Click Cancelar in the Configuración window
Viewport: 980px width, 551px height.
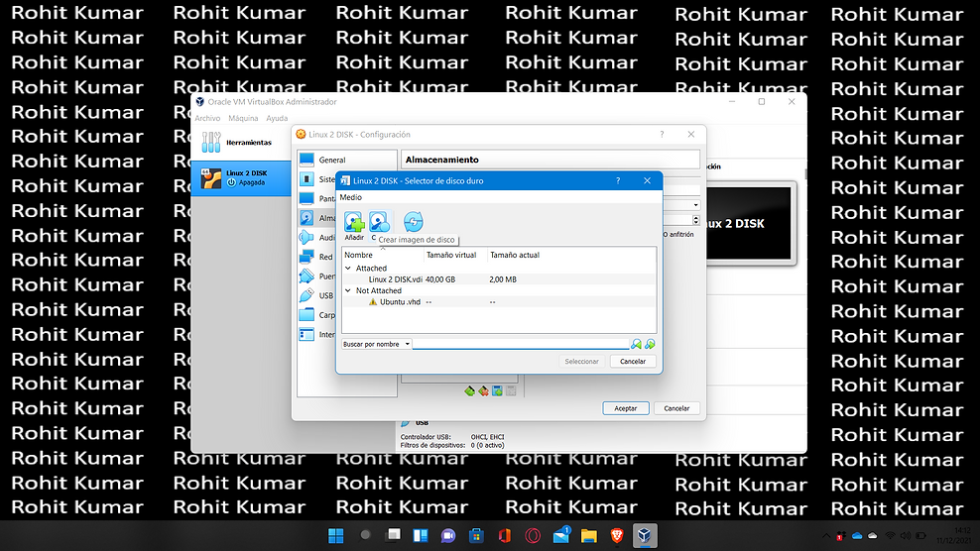coord(676,408)
